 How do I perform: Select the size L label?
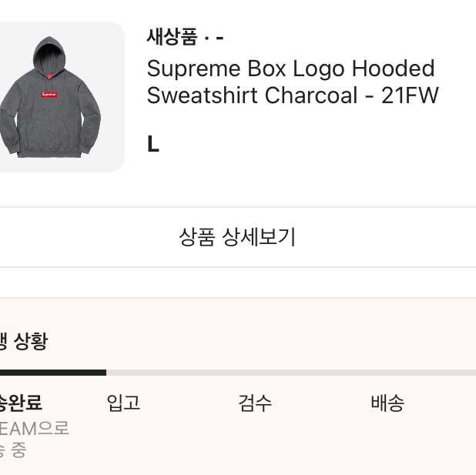click(x=153, y=144)
